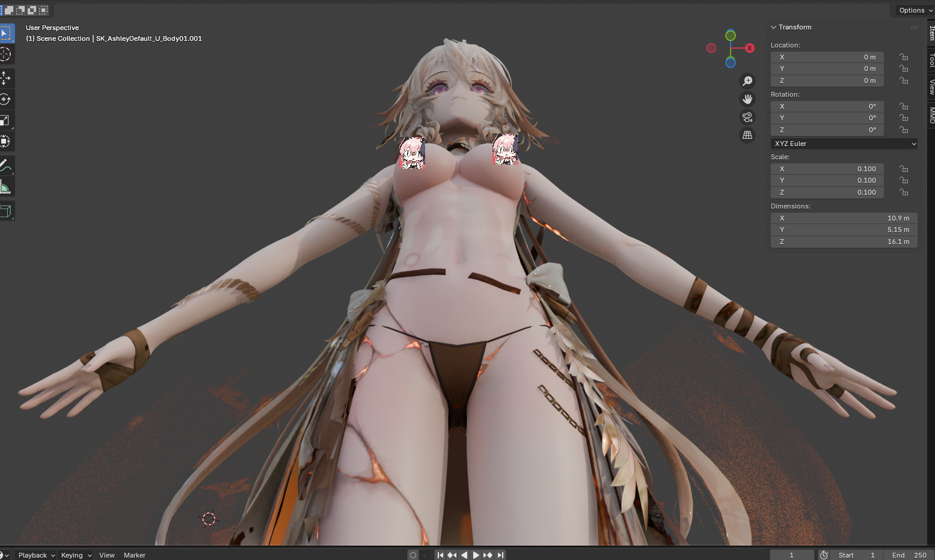The width and height of the screenshot is (935, 560).
Task: Click the negative X axis gizmo circle
Action: (711, 48)
